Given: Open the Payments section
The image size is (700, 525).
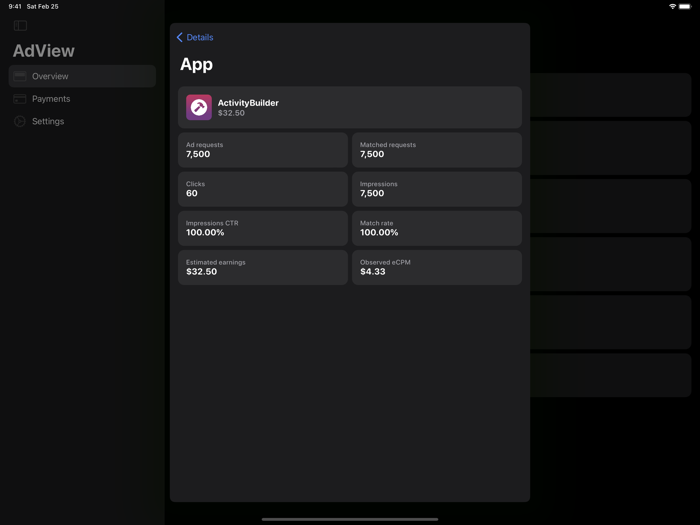Looking at the screenshot, I should [x=82, y=99].
